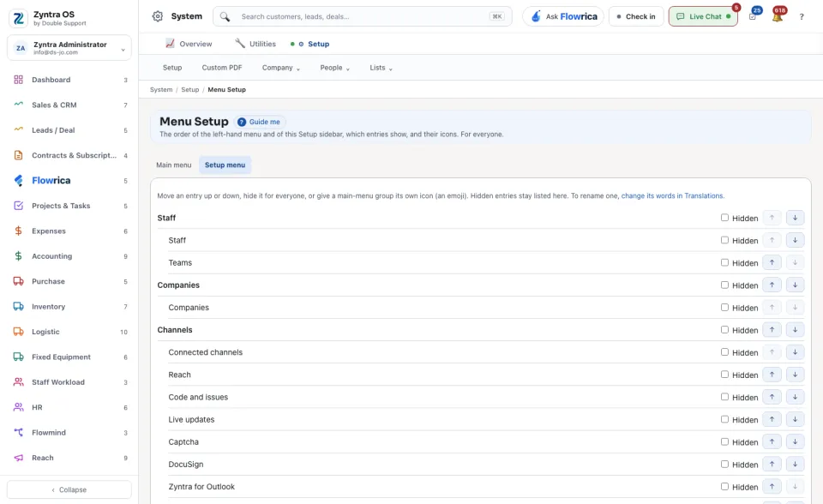Screen dimensions: 823x504
Task: Expand the Company dropdown menu
Action: point(281,68)
